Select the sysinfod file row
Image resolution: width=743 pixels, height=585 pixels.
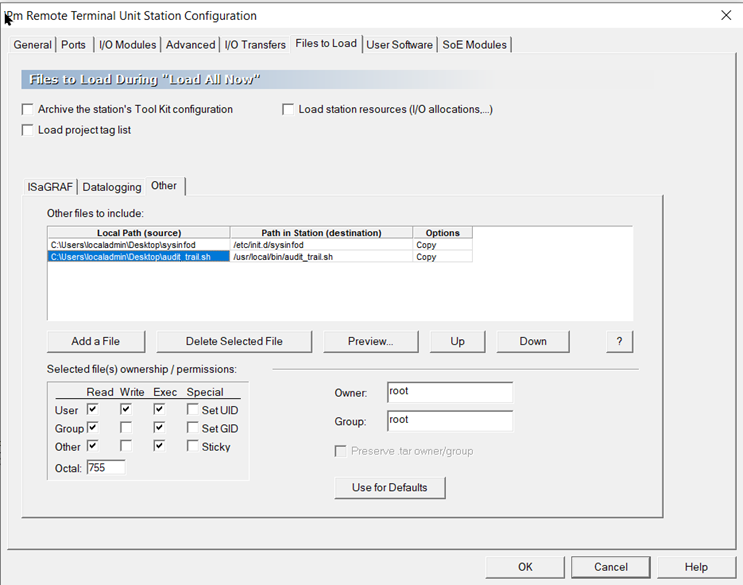pyautogui.click(x=138, y=245)
